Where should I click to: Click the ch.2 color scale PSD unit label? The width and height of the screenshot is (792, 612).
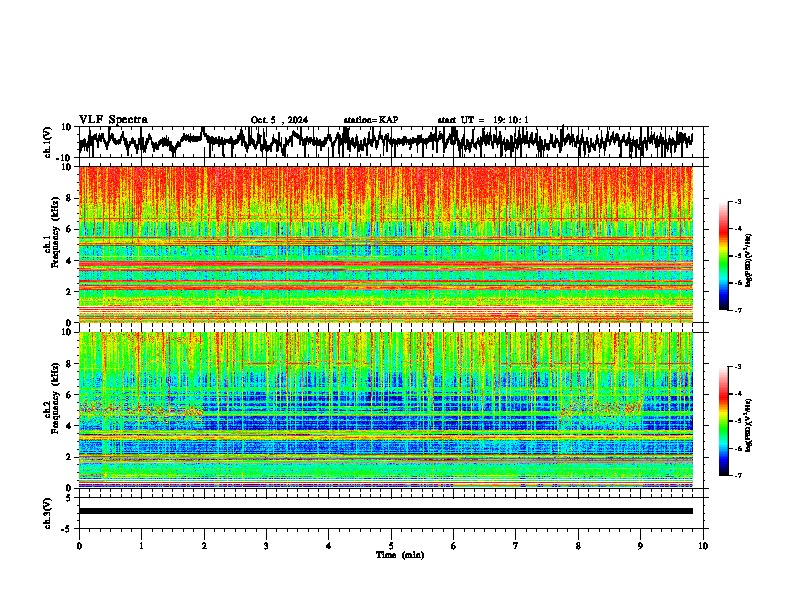tap(749, 426)
